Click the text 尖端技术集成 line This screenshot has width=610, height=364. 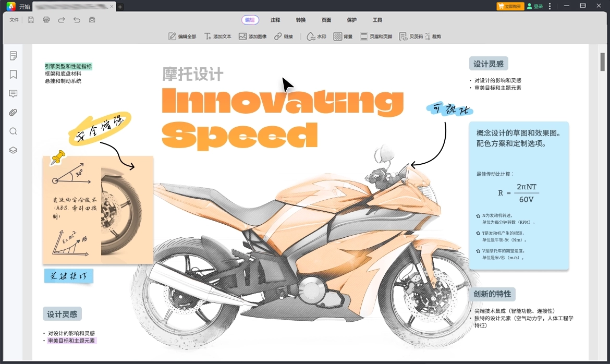(x=515, y=311)
